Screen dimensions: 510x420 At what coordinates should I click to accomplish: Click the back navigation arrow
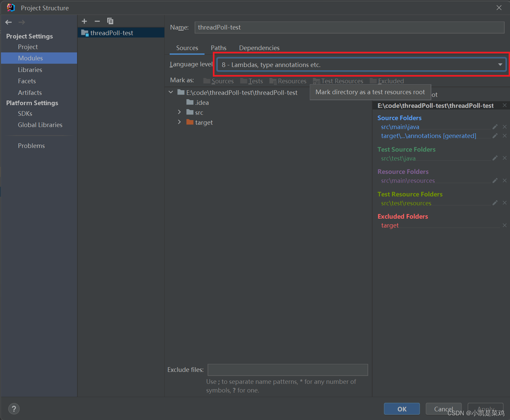pyautogui.click(x=9, y=22)
